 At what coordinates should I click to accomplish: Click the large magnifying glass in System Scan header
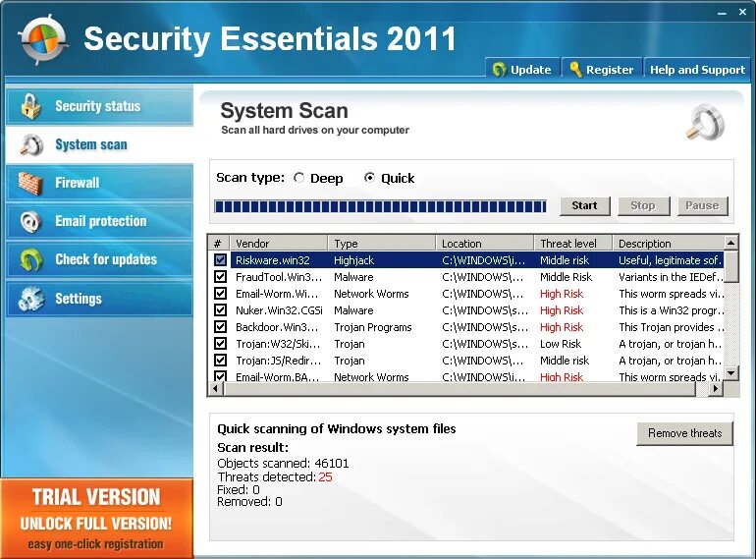[x=705, y=124]
